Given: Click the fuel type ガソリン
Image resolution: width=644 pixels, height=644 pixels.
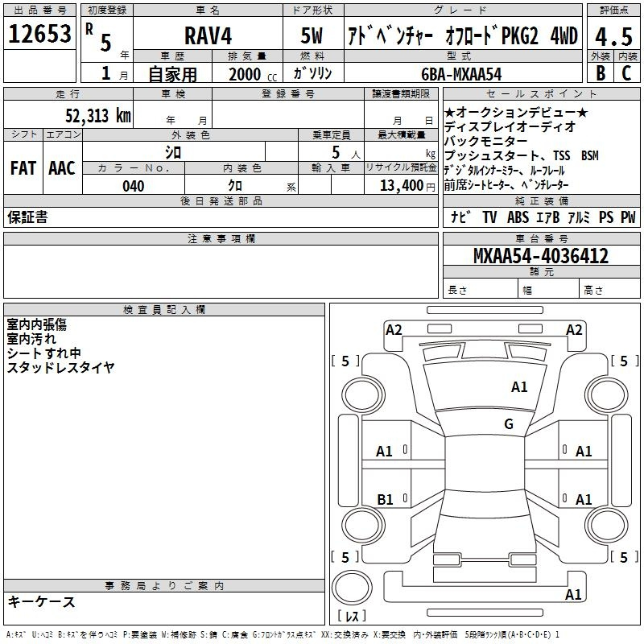Looking at the screenshot, I should click(312, 73).
